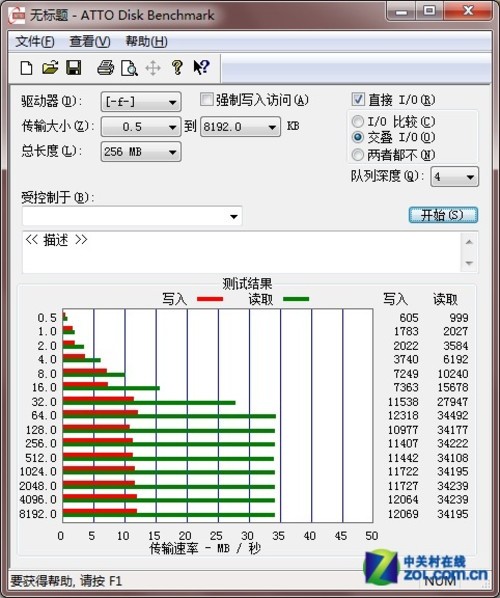Open minimum transfer size dropdown 0.5
Image resolution: width=500 pixels, height=598 pixels.
[141, 127]
